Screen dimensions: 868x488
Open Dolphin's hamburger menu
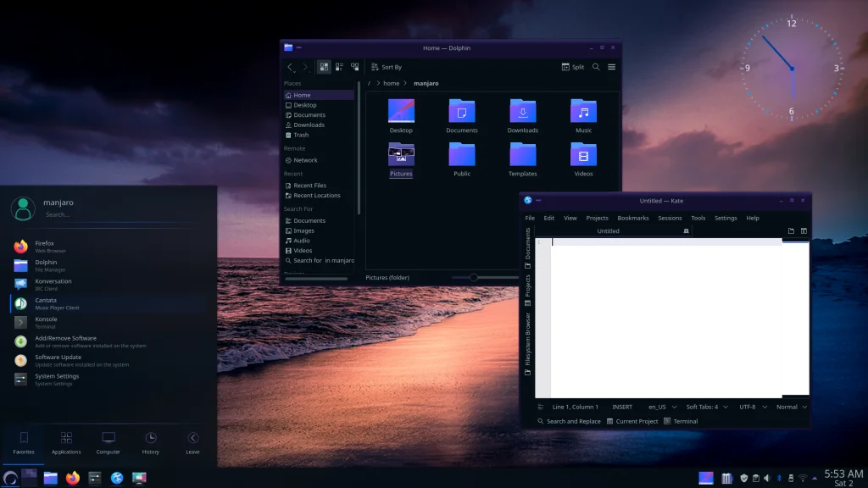click(611, 67)
